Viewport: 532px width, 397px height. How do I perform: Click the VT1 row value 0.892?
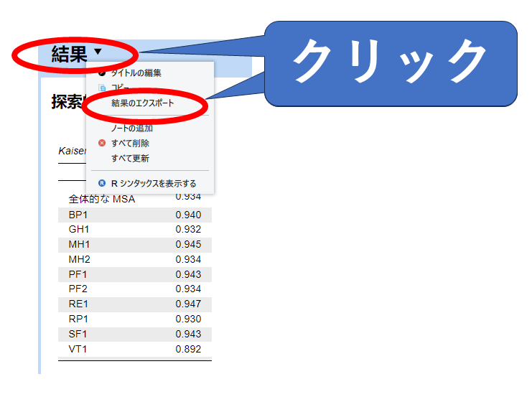click(x=188, y=349)
